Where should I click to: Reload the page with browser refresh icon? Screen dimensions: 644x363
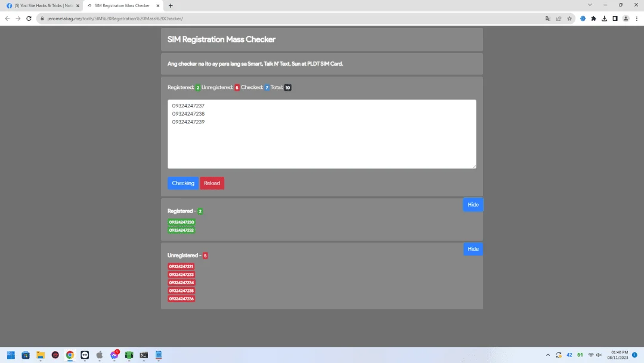tap(29, 19)
